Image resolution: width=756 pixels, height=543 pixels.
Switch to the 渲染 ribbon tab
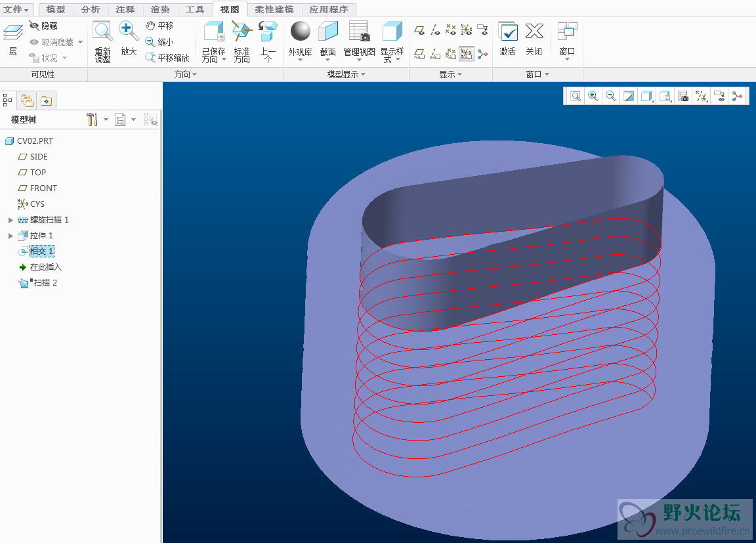tap(160, 9)
